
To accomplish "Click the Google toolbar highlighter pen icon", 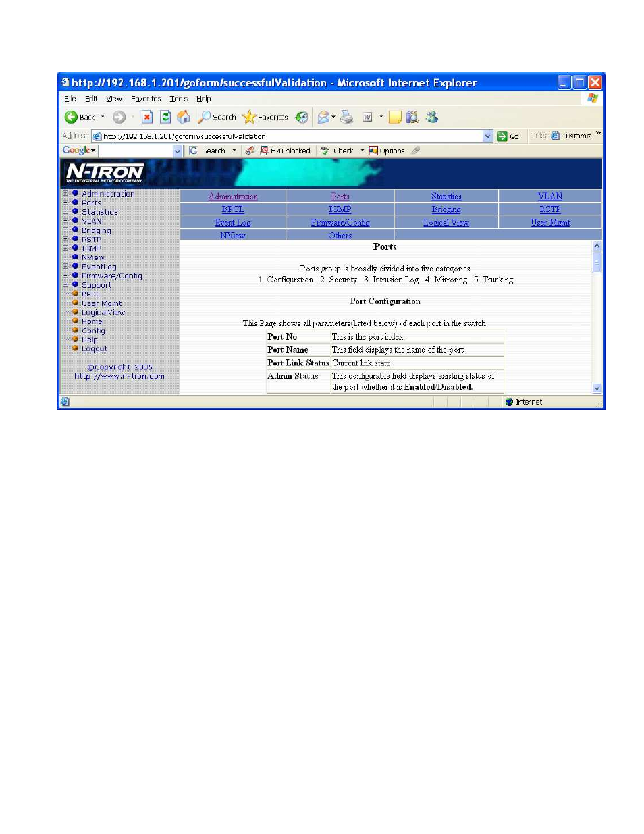I will point(416,151).
